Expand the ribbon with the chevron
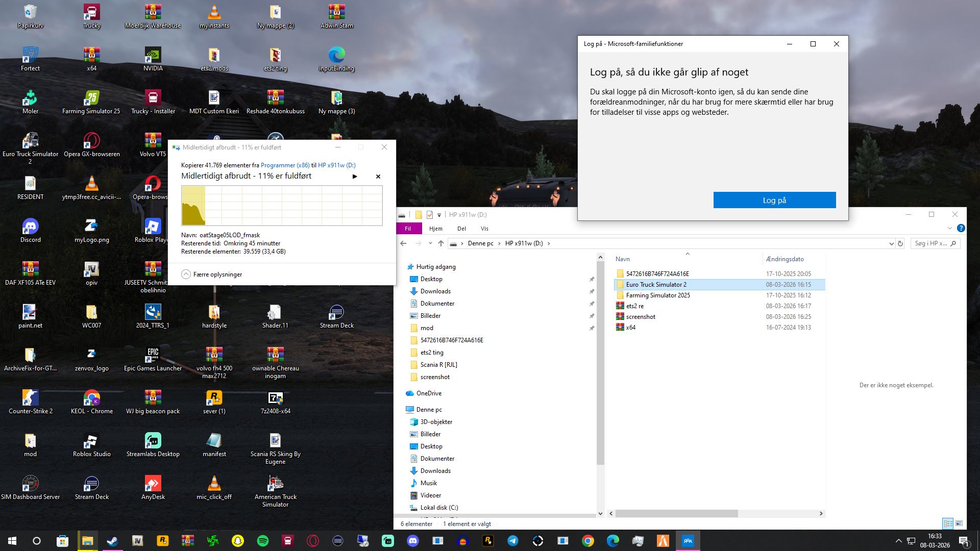Viewport: 980px width, 551px height. tap(949, 229)
